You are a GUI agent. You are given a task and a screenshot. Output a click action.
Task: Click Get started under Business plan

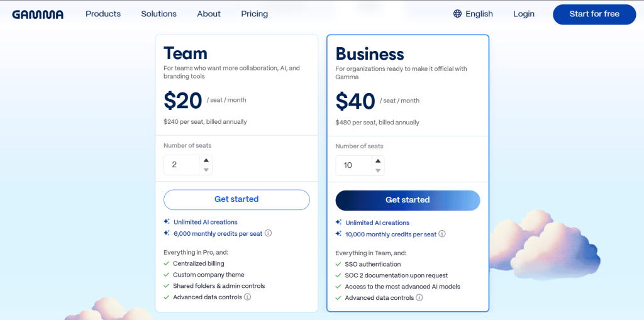(x=408, y=200)
